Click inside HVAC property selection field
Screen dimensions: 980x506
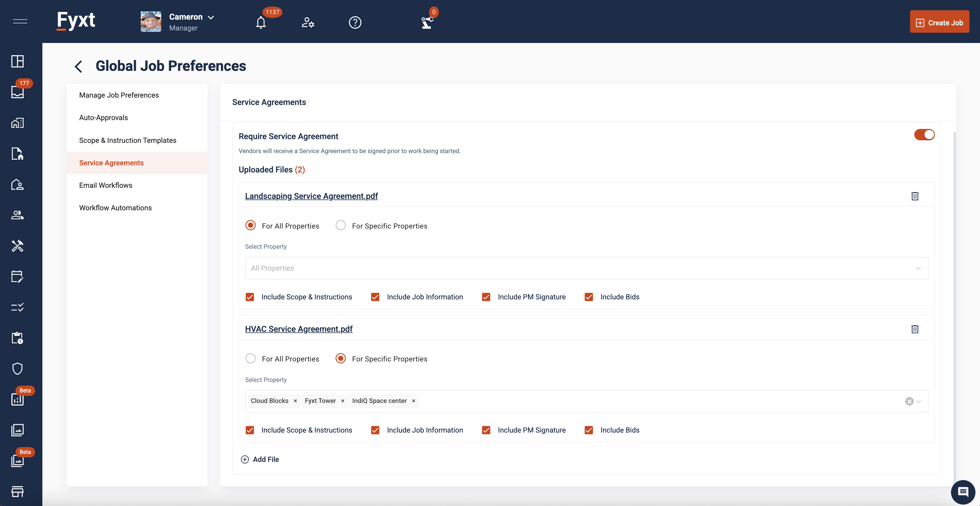(586, 401)
